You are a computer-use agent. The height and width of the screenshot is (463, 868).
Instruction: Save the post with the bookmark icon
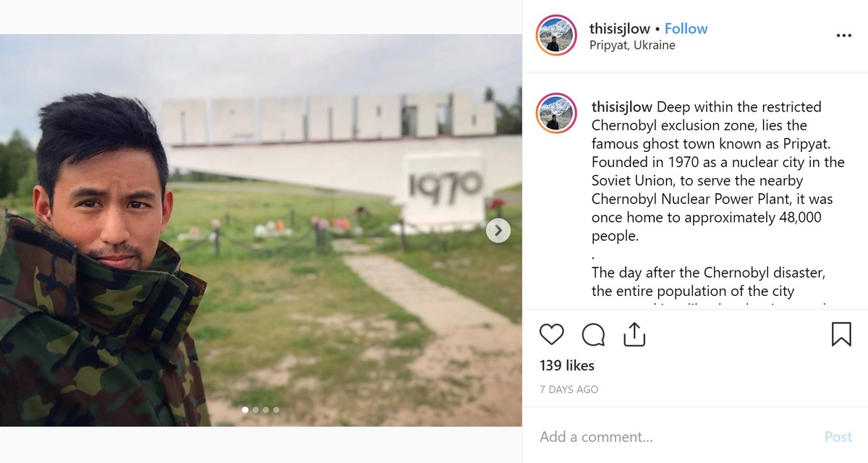841,334
